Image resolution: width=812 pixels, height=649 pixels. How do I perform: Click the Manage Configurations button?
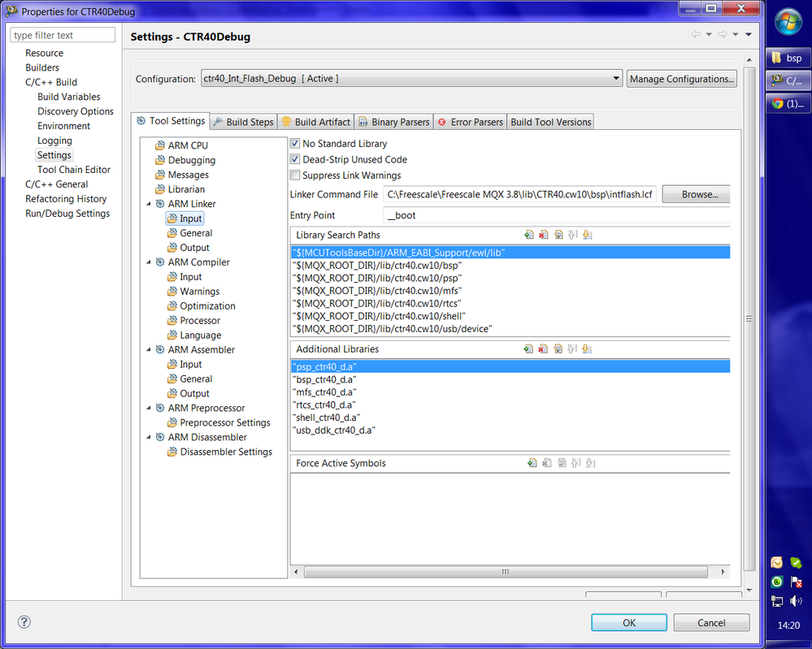pyautogui.click(x=681, y=79)
